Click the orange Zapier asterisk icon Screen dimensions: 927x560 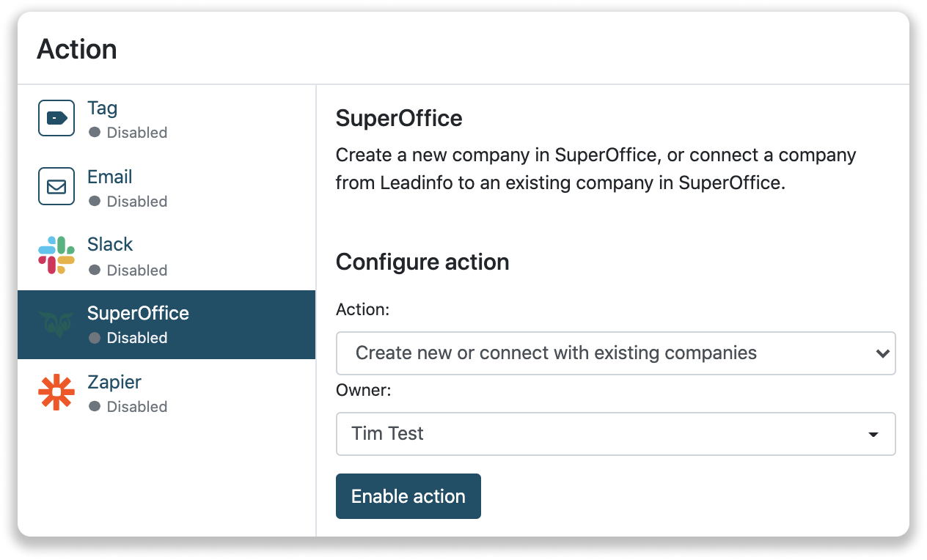(56, 392)
